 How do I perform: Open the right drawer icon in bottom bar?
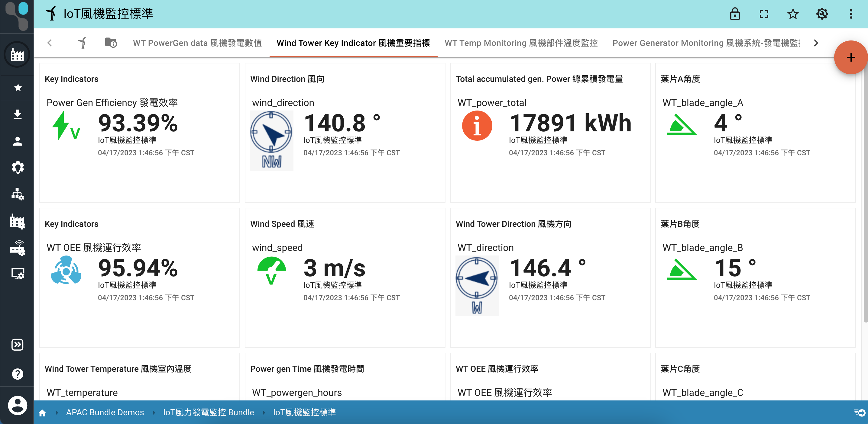point(860,412)
